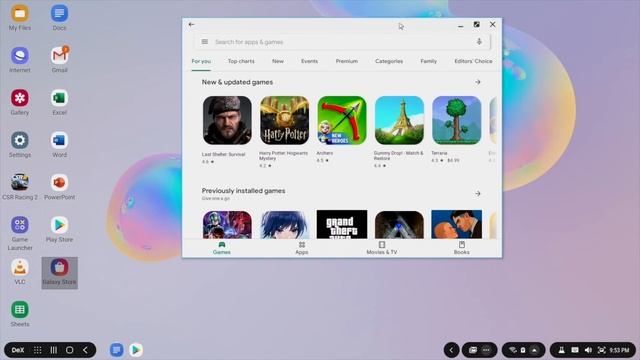Open the Docs desktop shortcut
The height and width of the screenshot is (360, 640).
click(x=59, y=17)
